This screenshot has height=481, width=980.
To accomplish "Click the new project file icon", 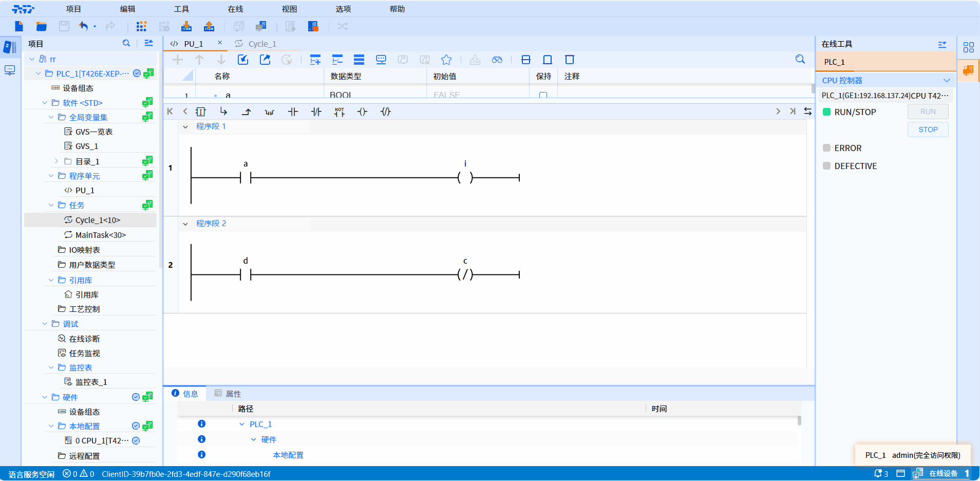I will [x=19, y=26].
